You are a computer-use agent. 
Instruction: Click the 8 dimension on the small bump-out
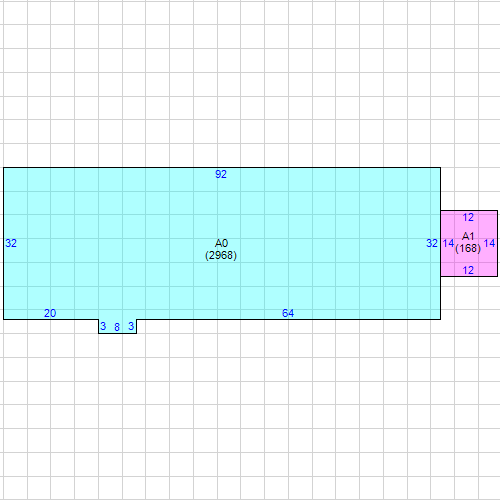point(117,327)
